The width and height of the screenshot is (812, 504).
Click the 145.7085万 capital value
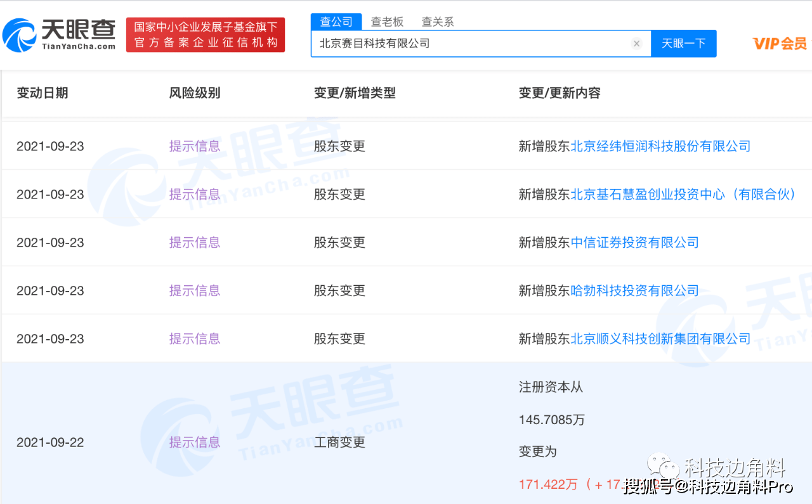(x=551, y=420)
